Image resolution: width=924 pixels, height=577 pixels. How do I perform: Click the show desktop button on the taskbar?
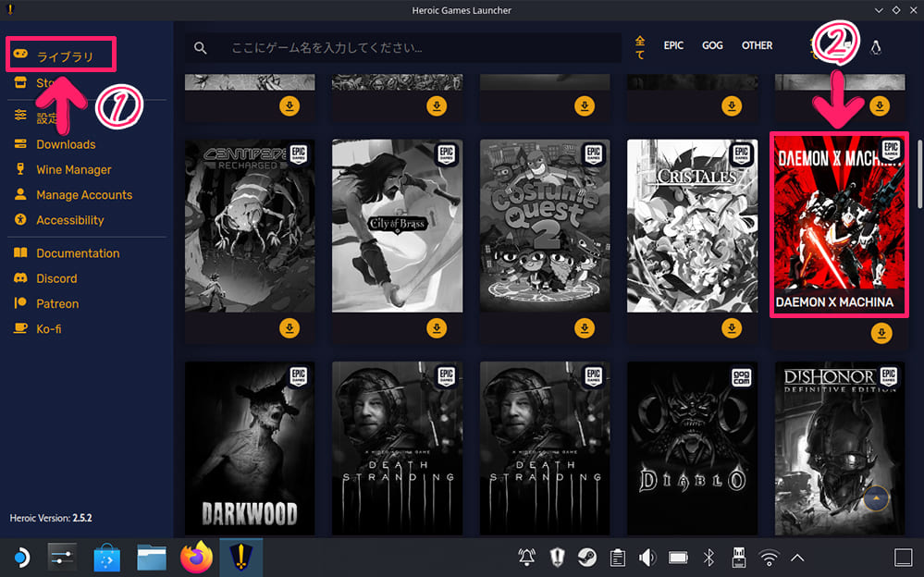coord(904,558)
